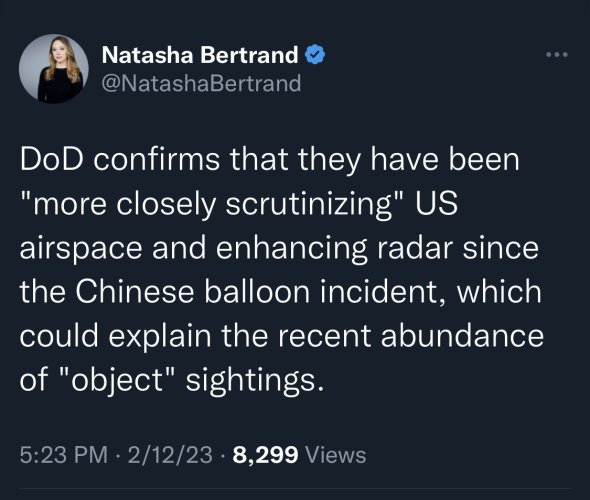Open the circular profile photo avatar

pos(54,68)
